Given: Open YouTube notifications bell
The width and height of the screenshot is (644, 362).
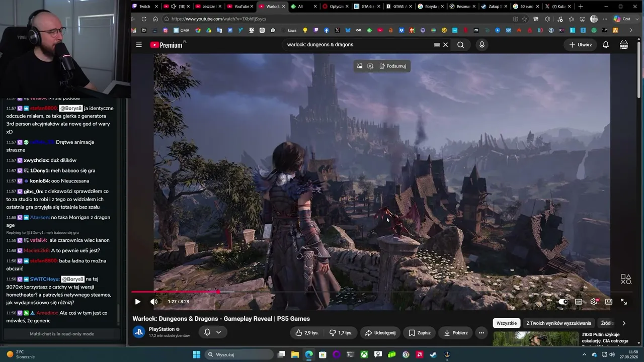Looking at the screenshot, I should (606, 45).
